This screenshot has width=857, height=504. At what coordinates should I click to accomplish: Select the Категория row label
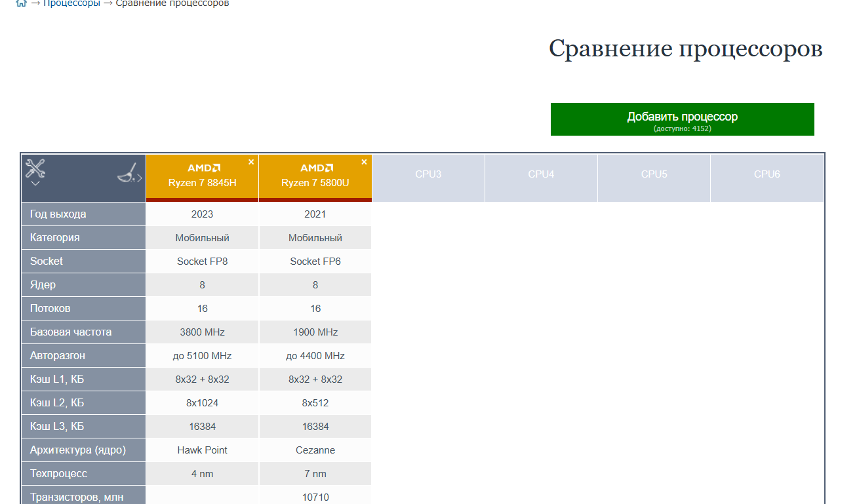click(x=83, y=238)
